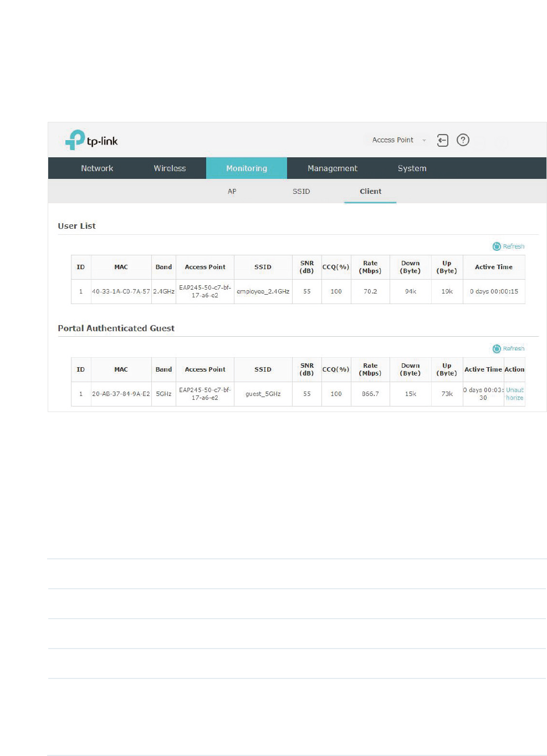This screenshot has height=756, width=547.
Task: Expand the Access Point dropdown
Action: point(399,140)
